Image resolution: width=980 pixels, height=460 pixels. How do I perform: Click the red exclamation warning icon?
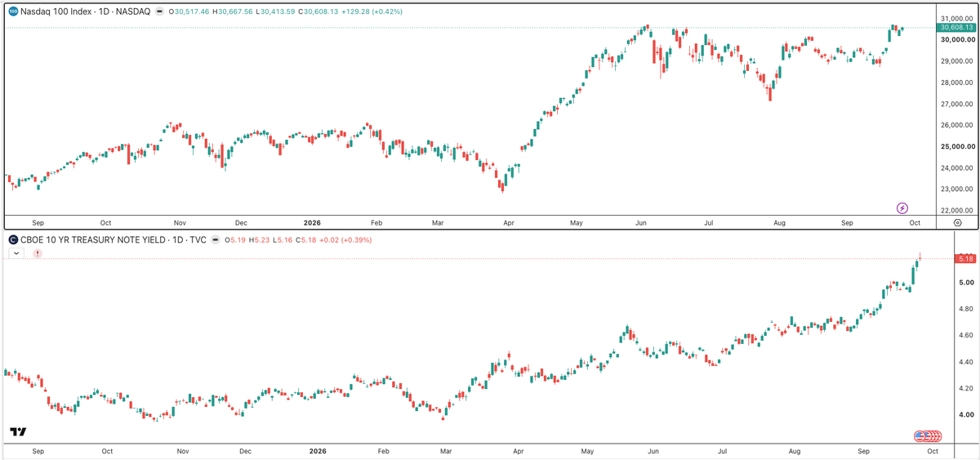tap(38, 254)
